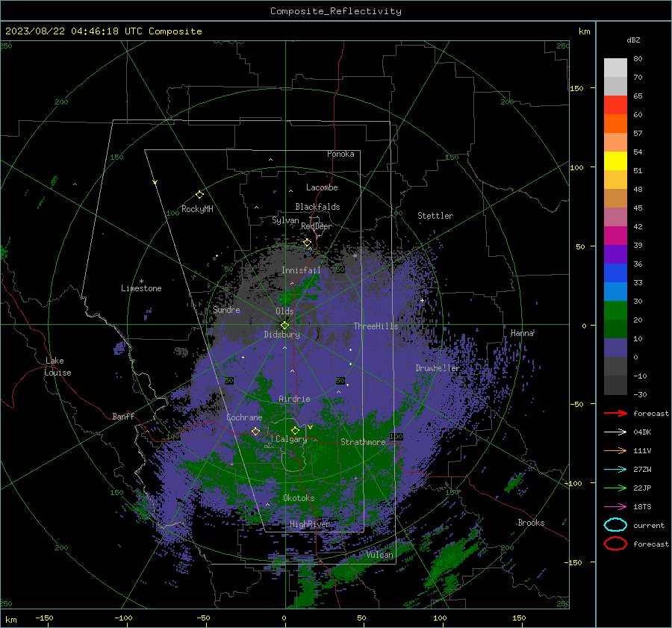Click the yellow diamond marker above Calgary
This screenshot has width=672, height=628.
click(295, 430)
